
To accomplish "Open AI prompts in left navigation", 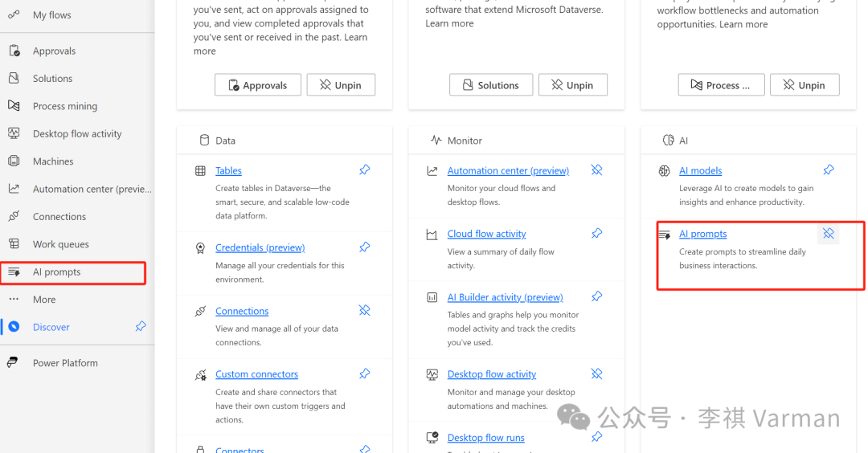I will tap(73, 272).
